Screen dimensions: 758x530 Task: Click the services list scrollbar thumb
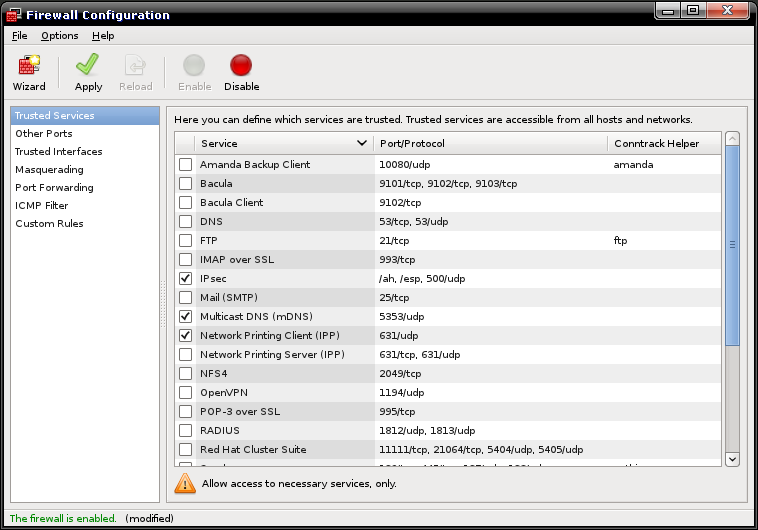tap(732, 246)
